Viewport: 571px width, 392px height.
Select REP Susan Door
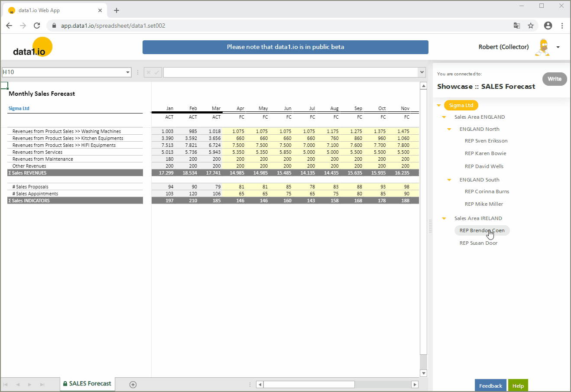[478, 243]
